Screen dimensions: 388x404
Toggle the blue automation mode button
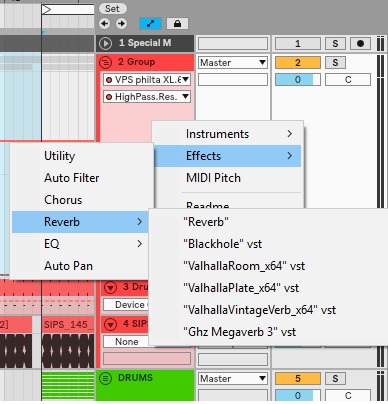150,24
